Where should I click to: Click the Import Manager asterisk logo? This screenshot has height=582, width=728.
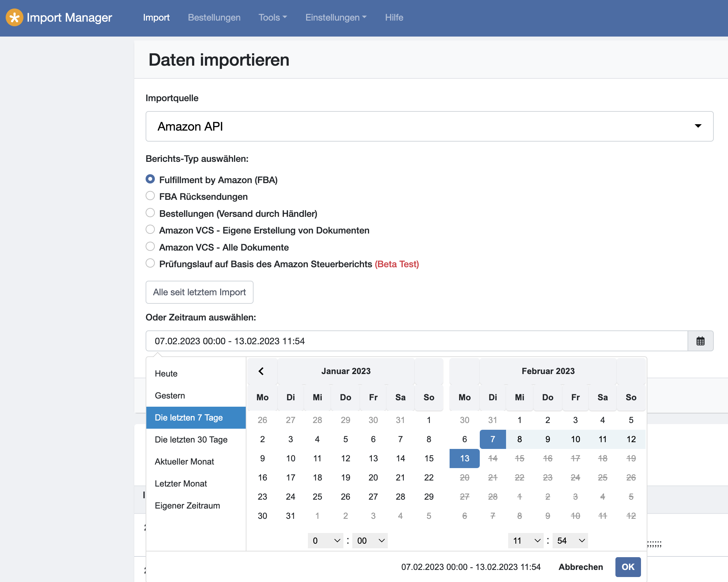15,17
